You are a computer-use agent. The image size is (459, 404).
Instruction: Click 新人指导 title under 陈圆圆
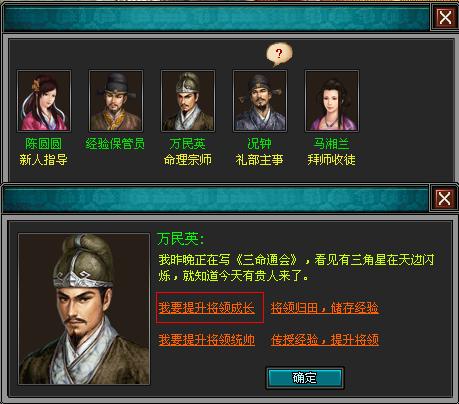(43, 160)
